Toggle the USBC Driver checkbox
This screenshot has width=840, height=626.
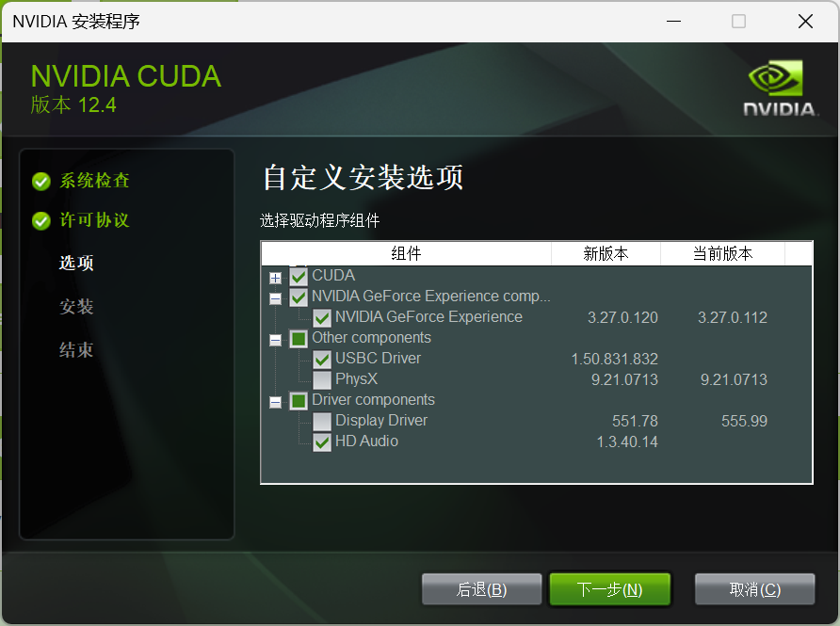[x=321, y=360]
